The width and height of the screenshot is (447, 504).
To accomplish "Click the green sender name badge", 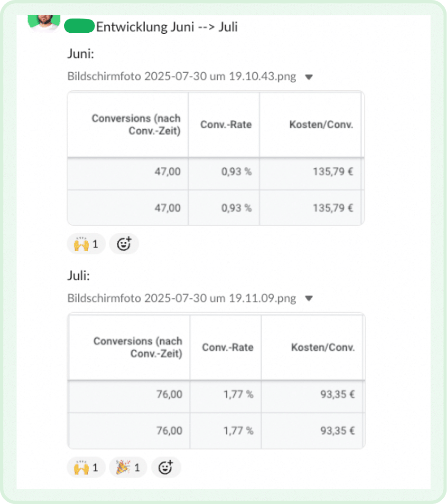I will point(79,26).
